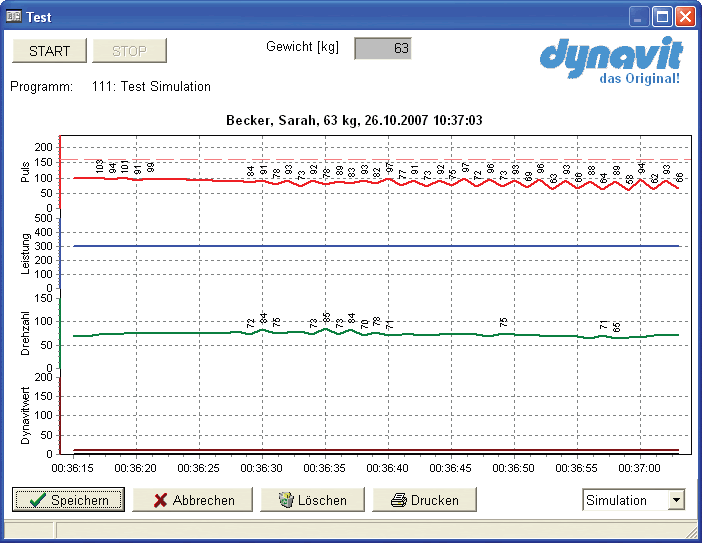Click the Test window title bar icon
This screenshot has height=543, width=702.
tap(14, 17)
